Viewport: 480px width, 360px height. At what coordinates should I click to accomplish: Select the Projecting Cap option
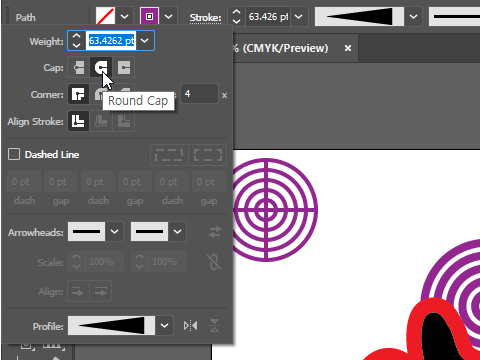coord(124,68)
